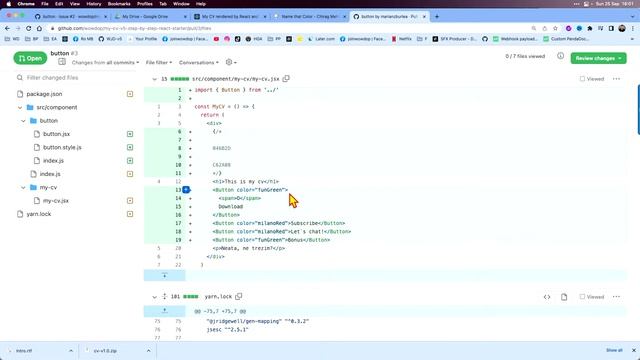
Task: Go back to the previous page
Action: (7, 28)
